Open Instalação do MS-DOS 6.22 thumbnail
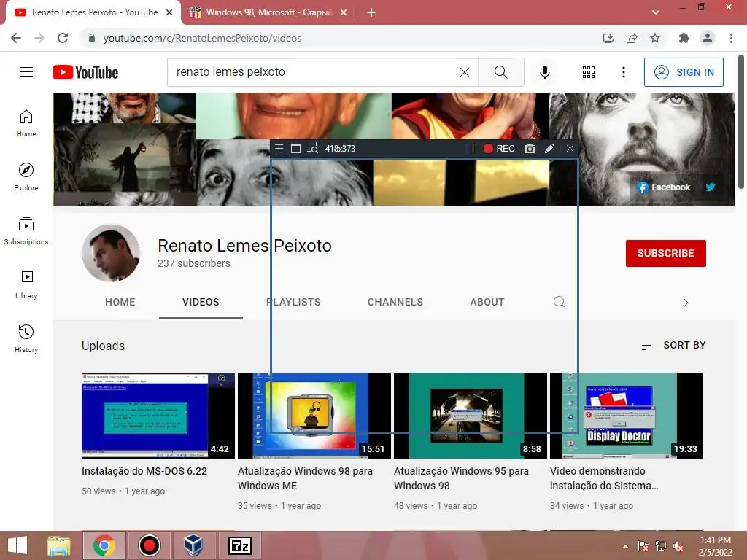The width and height of the screenshot is (747, 560). tap(158, 416)
